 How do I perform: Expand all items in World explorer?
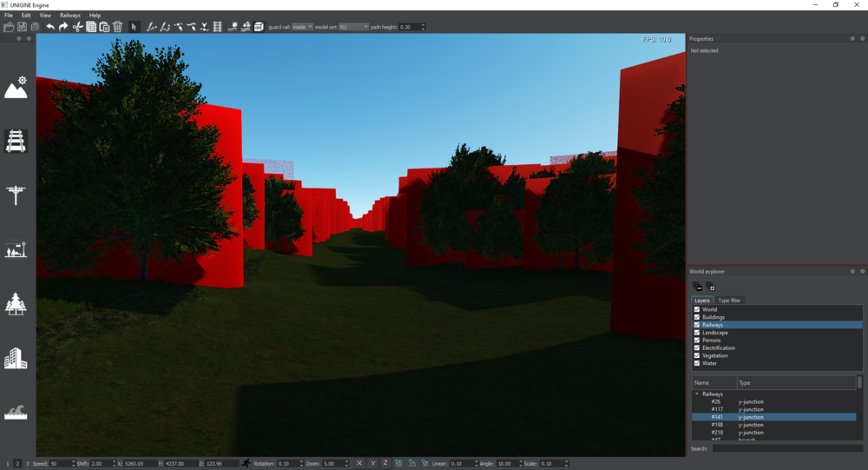coord(711,287)
